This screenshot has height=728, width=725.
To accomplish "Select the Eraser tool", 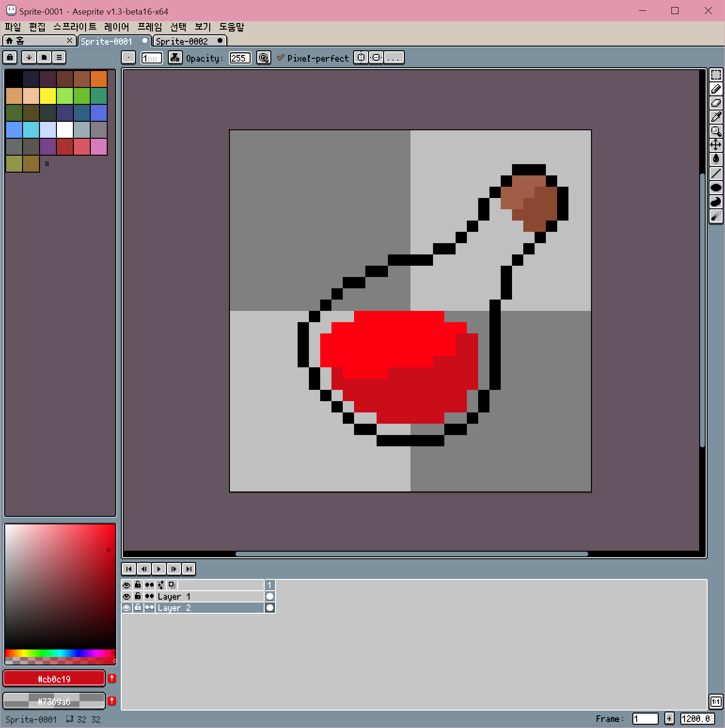I will click(x=716, y=103).
